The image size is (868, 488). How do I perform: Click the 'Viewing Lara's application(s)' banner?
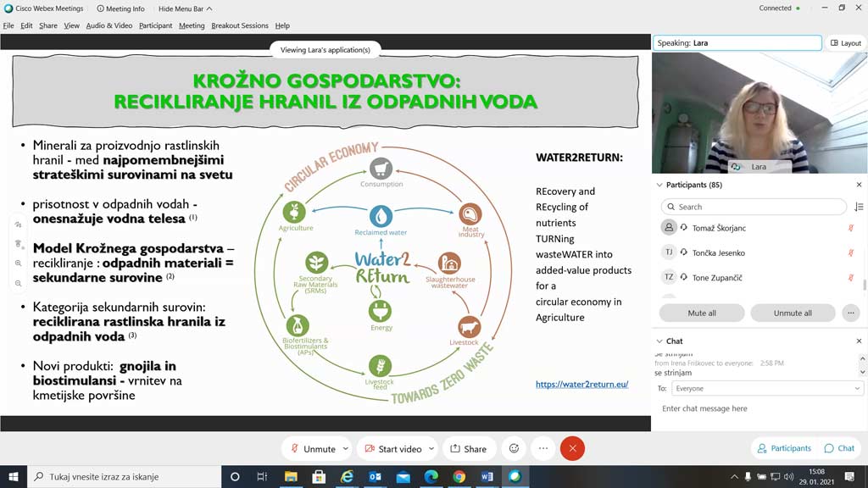[x=325, y=50]
